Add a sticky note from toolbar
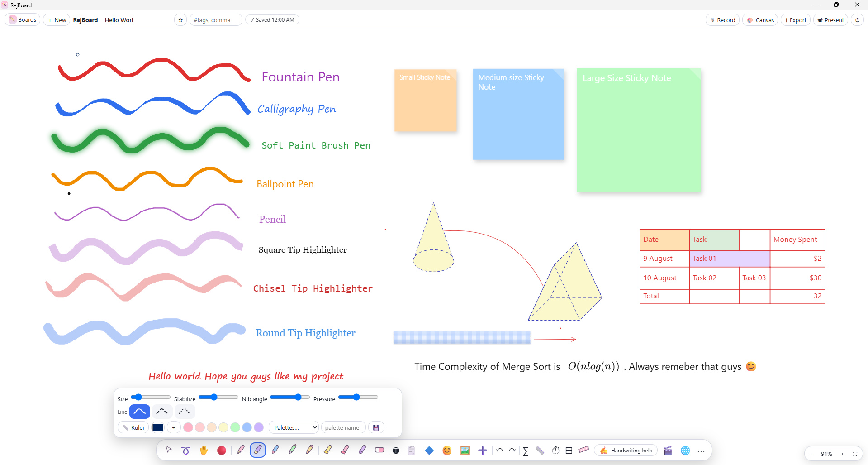 412,450
